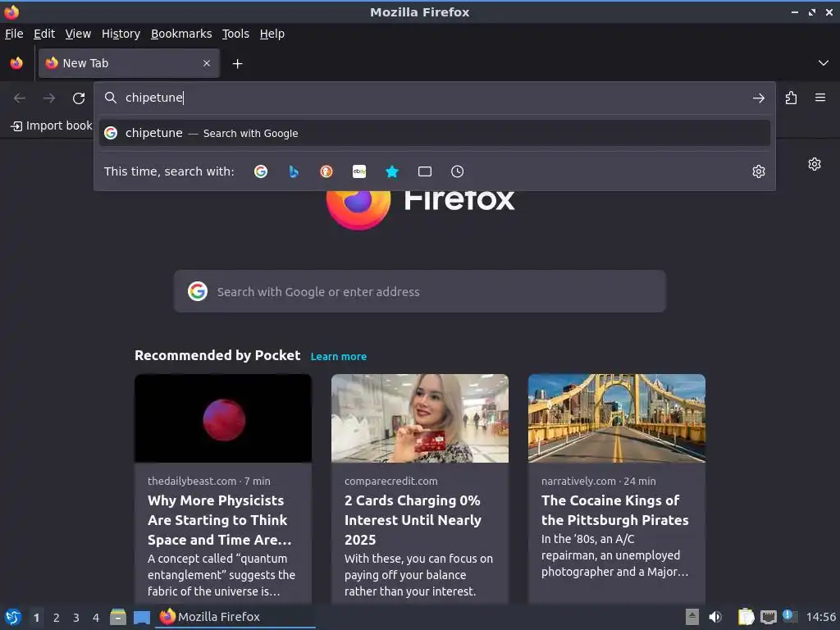Open 'Why More Physicists Are Starting' headline
Screen dimensions: 840x630
220,519
